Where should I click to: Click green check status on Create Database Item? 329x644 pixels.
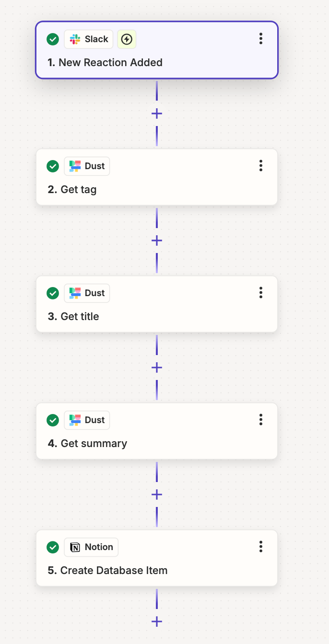[53, 547]
